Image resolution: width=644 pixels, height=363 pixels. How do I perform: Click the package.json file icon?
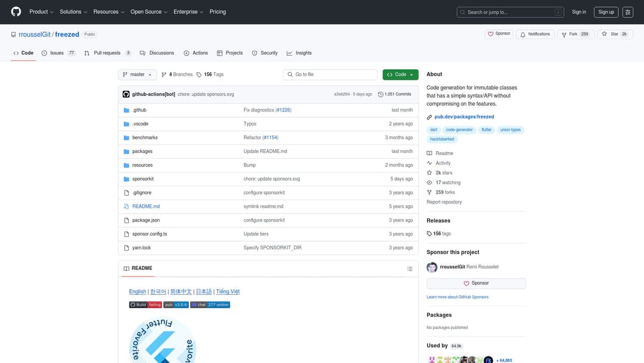(126, 220)
